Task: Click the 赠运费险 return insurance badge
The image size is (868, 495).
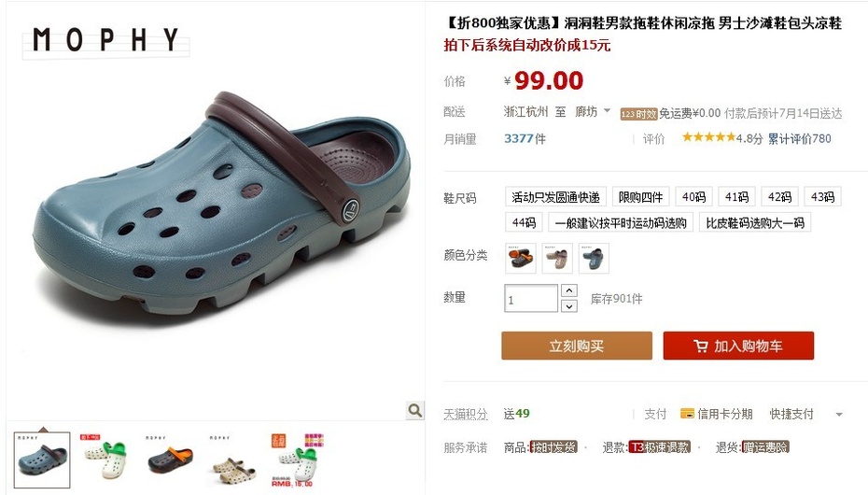Action: pos(765,446)
